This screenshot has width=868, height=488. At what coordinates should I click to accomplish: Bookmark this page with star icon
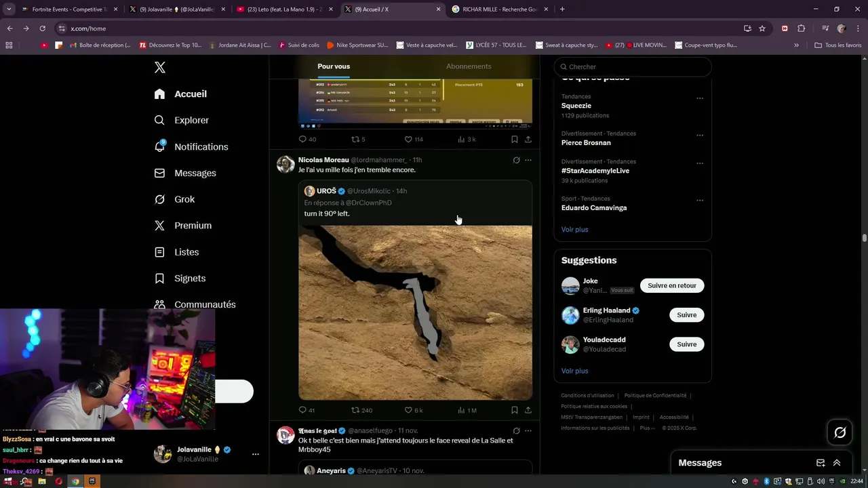coord(762,28)
